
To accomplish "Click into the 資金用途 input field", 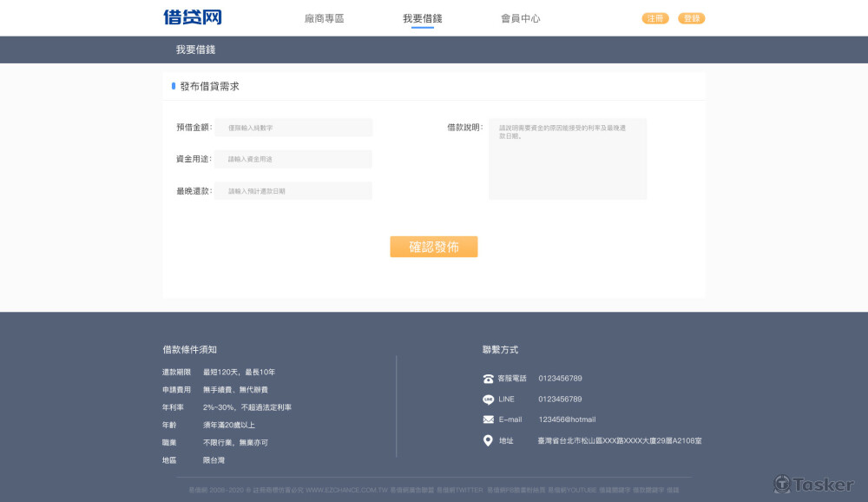I will point(293,159).
